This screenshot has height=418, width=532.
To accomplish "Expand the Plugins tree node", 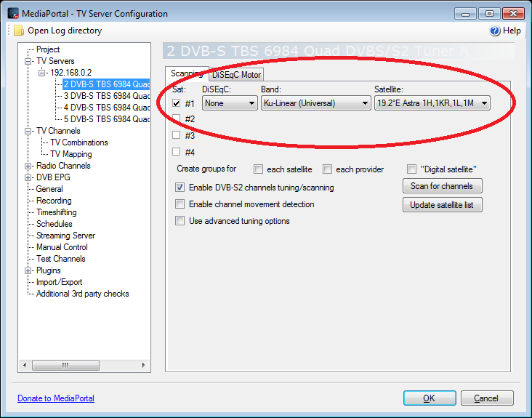I will coord(28,270).
